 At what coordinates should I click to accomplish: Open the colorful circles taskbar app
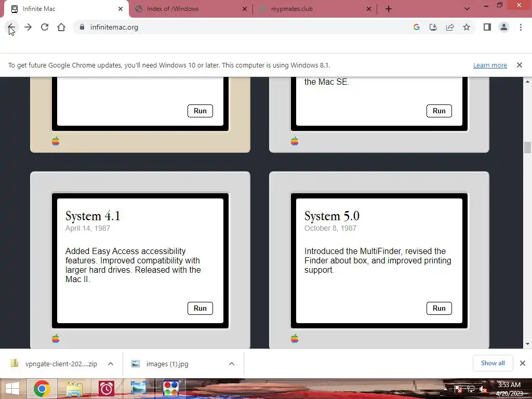(x=170, y=389)
